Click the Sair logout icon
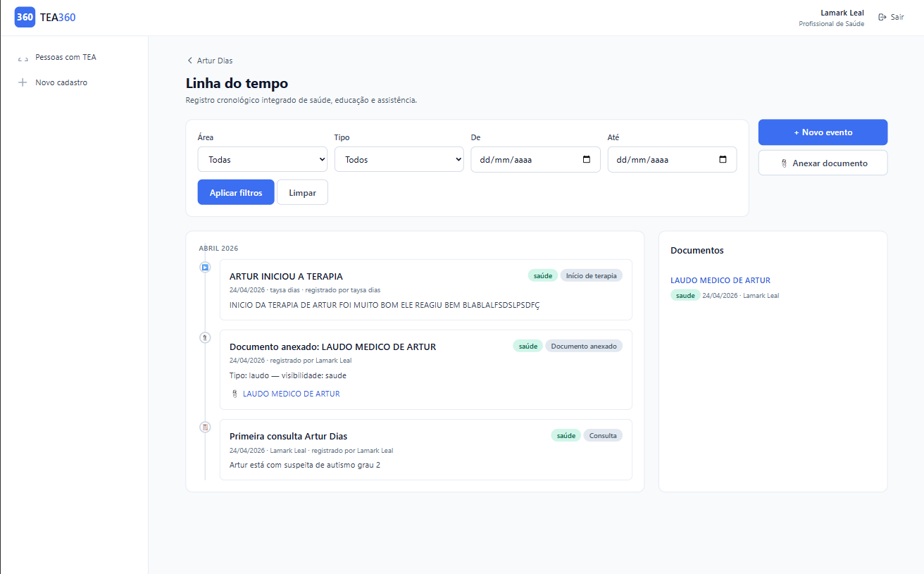Image resolution: width=924 pixels, height=574 pixels. (882, 17)
